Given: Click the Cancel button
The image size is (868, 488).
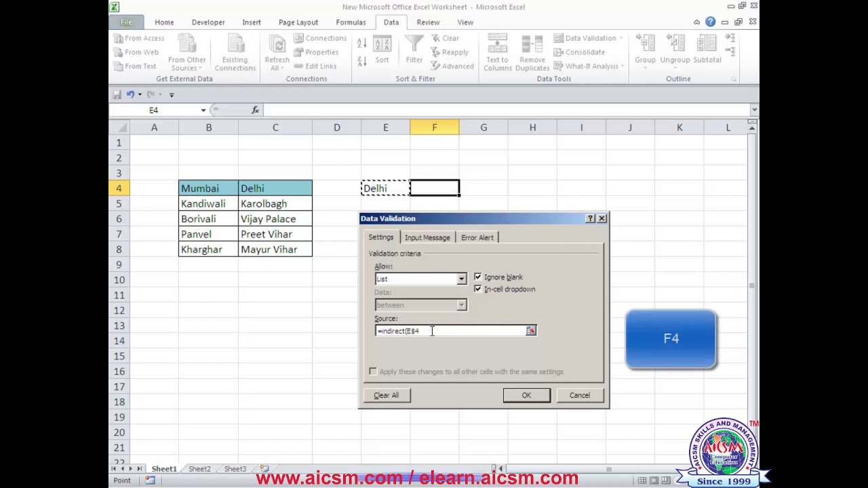Looking at the screenshot, I should pos(580,395).
